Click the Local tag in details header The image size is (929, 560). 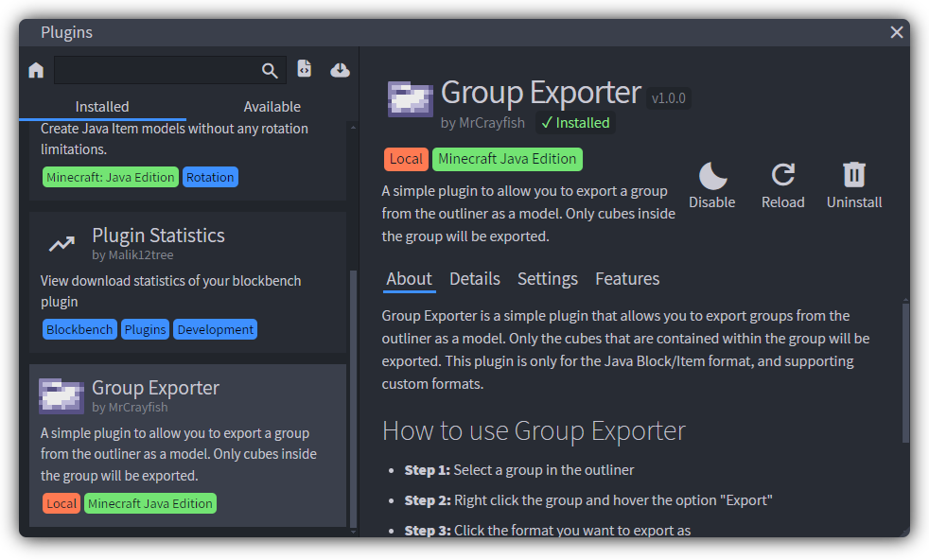click(407, 159)
